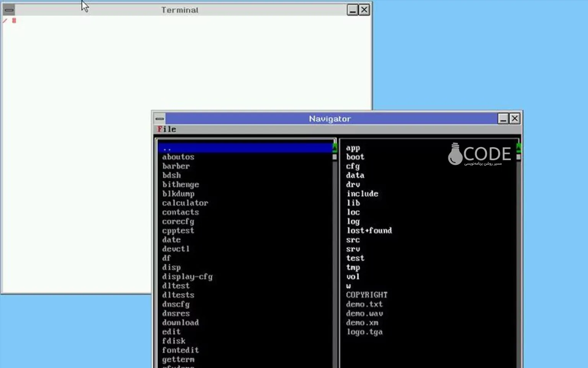
Task: Click the right pane scroll up arrow
Action: pyautogui.click(x=518, y=147)
